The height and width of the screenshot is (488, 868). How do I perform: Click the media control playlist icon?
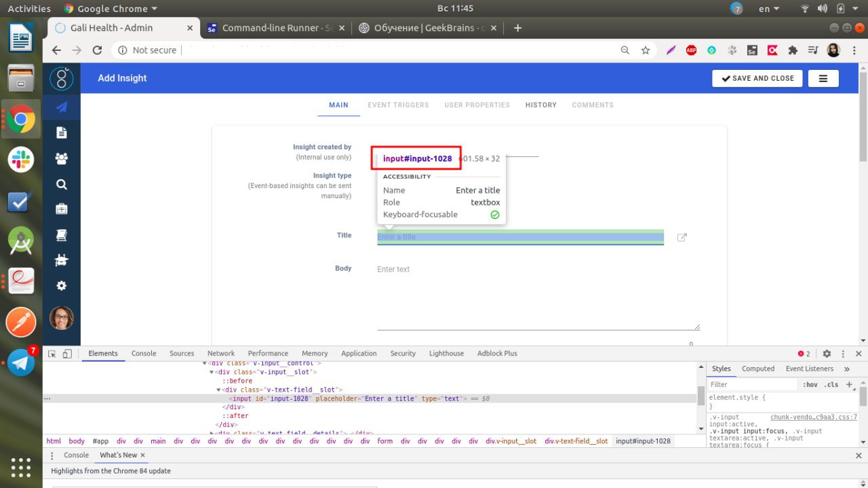(x=813, y=50)
